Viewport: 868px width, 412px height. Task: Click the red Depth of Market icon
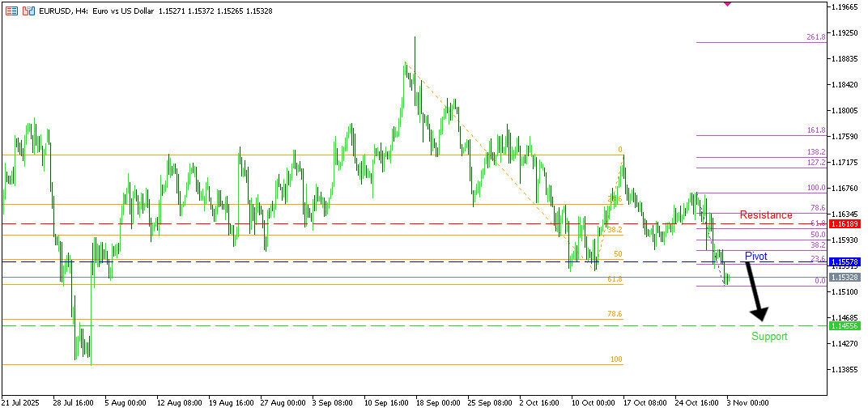(11, 12)
